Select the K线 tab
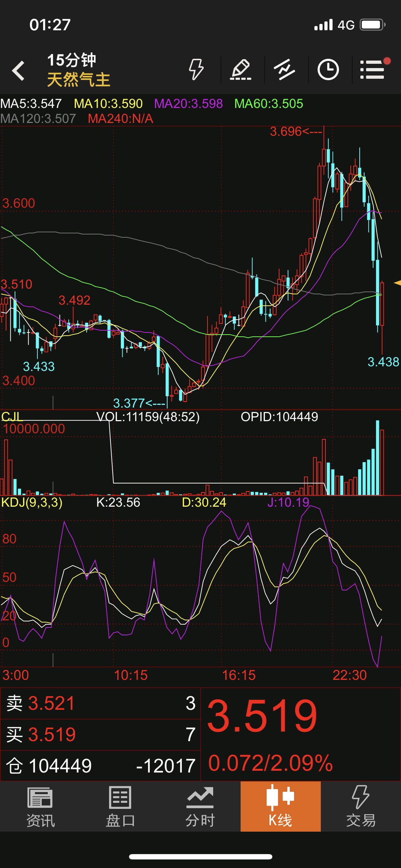This screenshot has height=868, width=401. [x=281, y=806]
